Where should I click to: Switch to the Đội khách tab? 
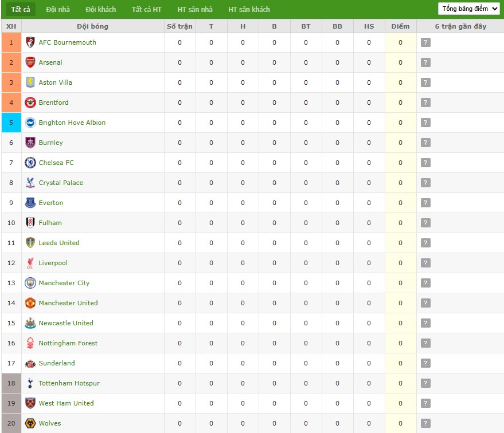pos(100,9)
